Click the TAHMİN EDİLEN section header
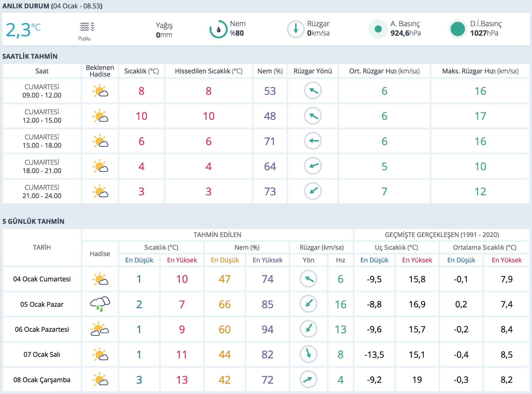The image size is (532, 394). (217, 235)
